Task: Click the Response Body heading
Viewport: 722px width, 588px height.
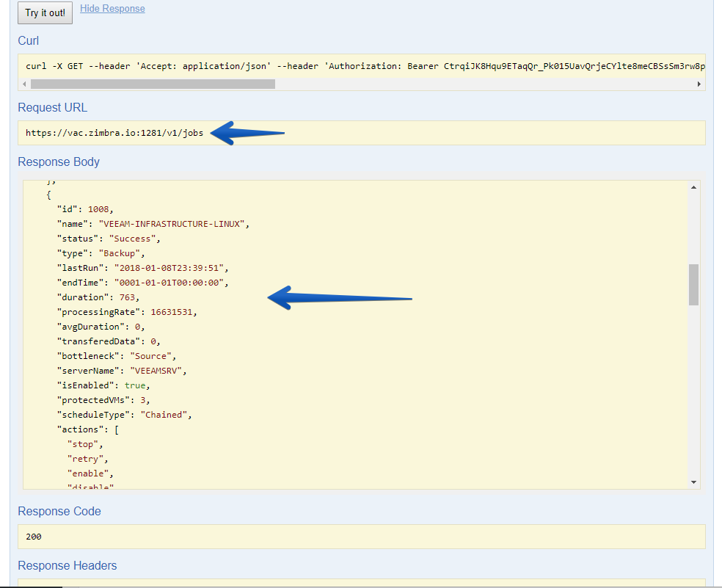Action: tap(59, 161)
